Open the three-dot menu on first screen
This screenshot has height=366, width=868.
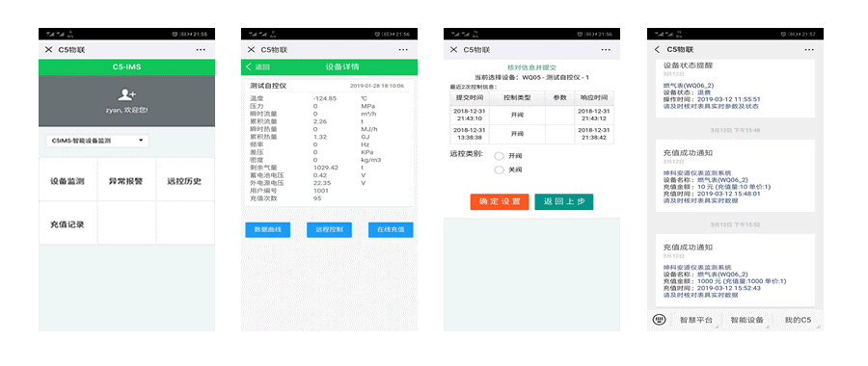(201, 50)
